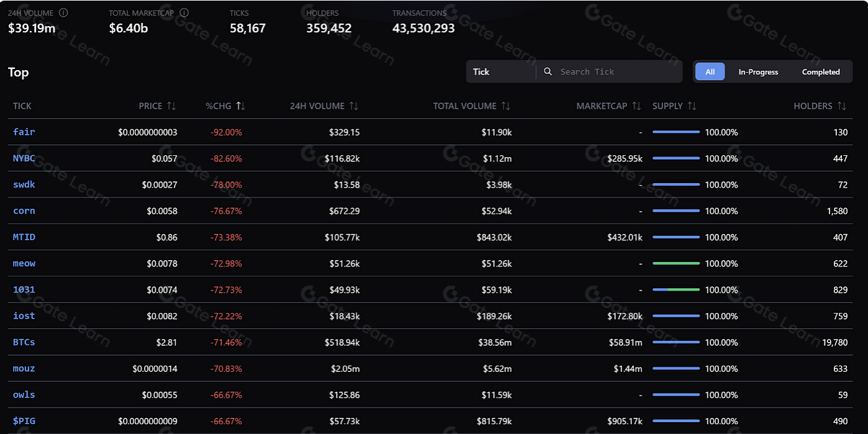This screenshot has height=434, width=868.
Task: Open the Tick search type dropdown
Action: 500,71
